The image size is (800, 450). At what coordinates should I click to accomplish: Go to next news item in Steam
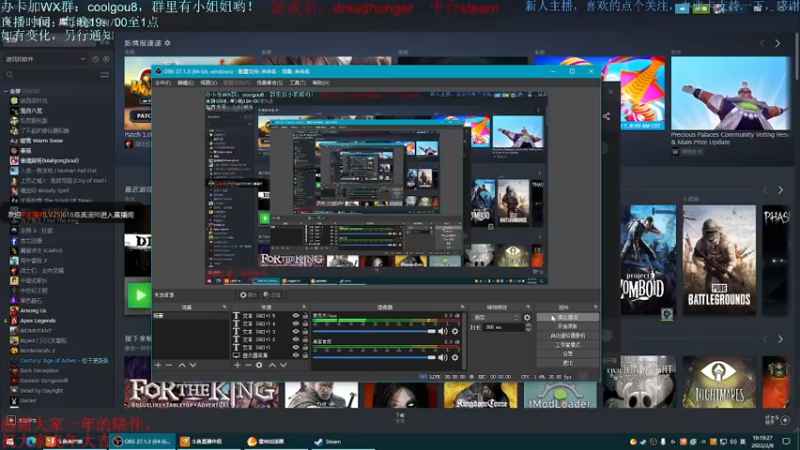tap(778, 44)
